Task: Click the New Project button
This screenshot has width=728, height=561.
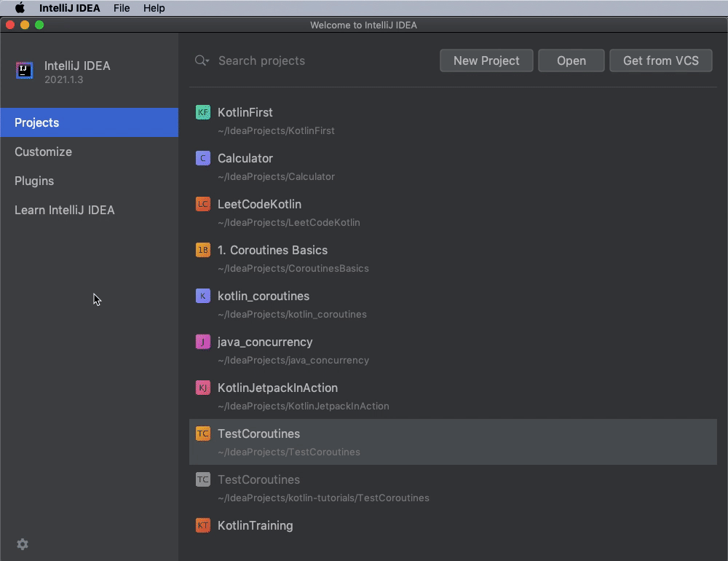Action: point(486,60)
